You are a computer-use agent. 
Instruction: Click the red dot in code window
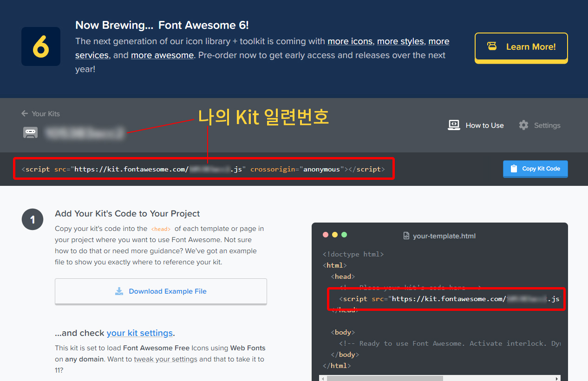point(326,235)
